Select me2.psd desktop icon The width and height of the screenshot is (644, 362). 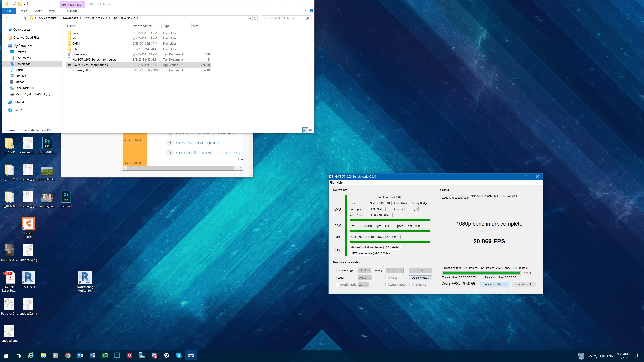pyautogui.click(x=66, y=199)
